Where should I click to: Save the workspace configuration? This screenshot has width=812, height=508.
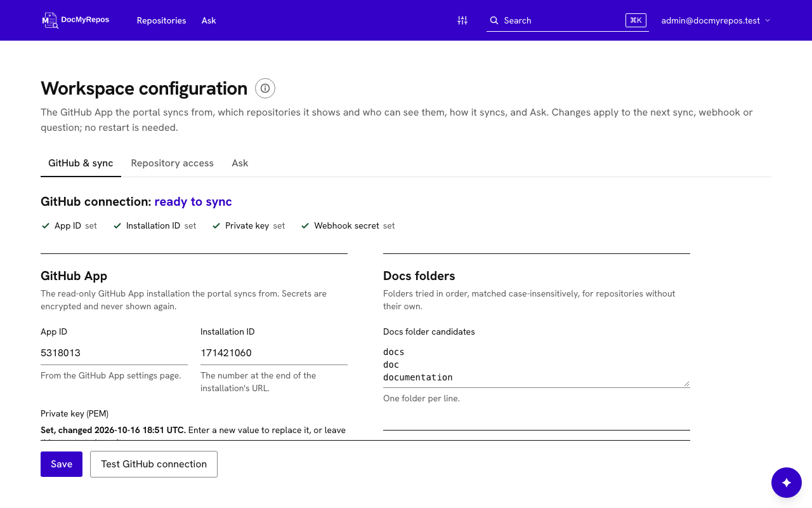pyautogui.click(x=62, y=464)
